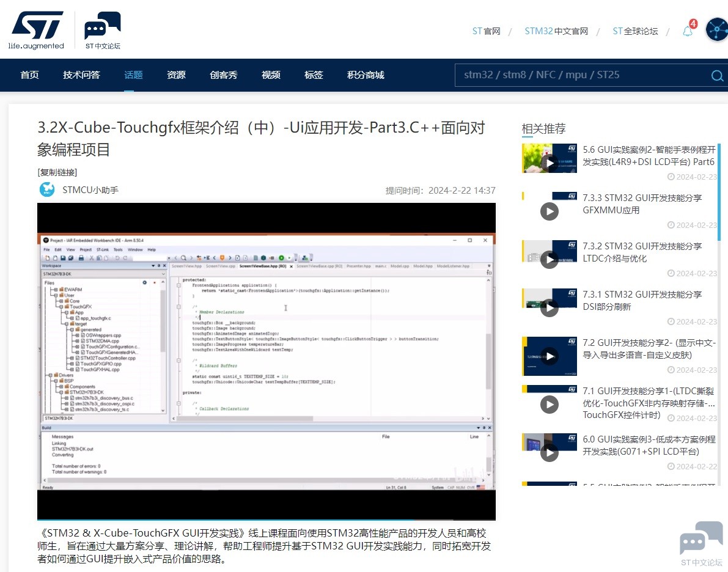This screenshot has width=728, height=572.
Task: Open the 积分商城 navigation item
Action: click(x=366, y=75)
